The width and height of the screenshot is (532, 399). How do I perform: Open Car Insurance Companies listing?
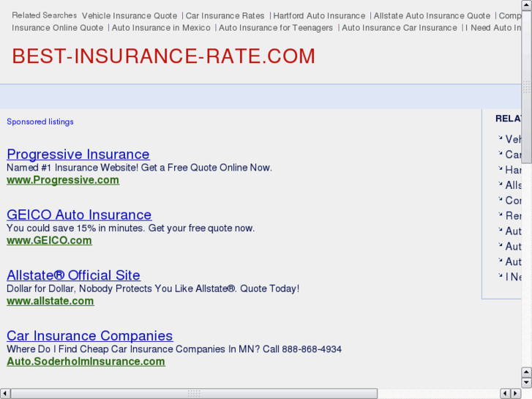(x=89, y=336)
